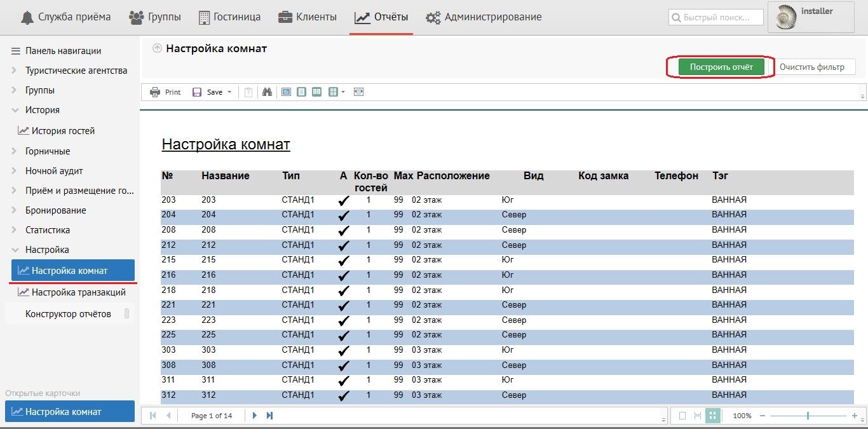Open the Клиенты top menu

coord(308,17)
